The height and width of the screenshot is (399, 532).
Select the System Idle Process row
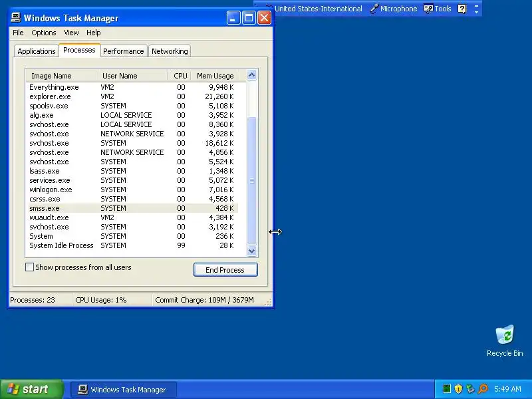tap(132, 245)
